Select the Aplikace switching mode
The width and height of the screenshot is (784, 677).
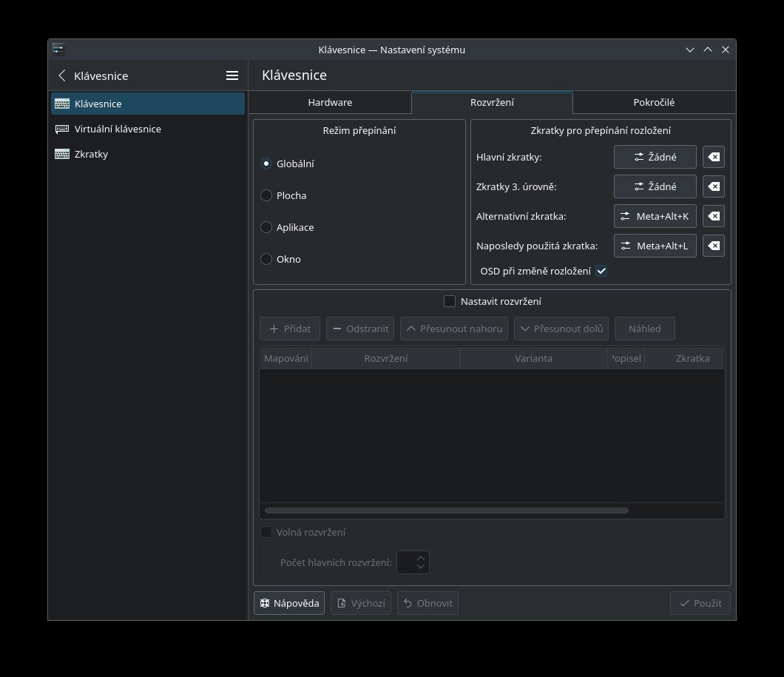(266, 227)
